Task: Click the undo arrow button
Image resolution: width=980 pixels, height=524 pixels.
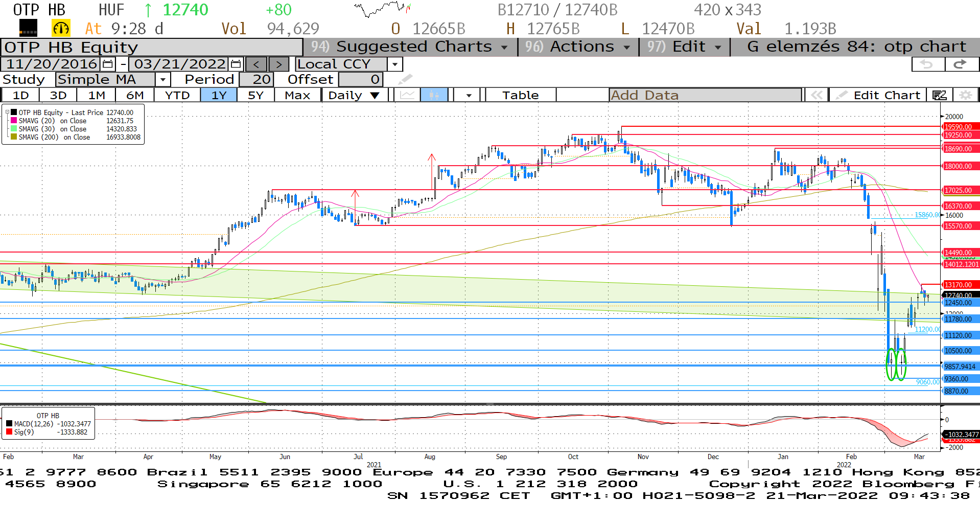Action: (x=927, y=64)
